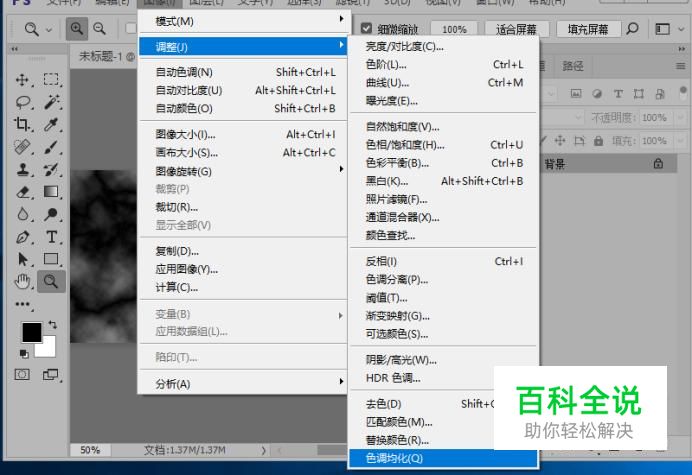Toggle lock all in layers panel
The height and width of the screenshot is (475, 692).
pos(598,141)
